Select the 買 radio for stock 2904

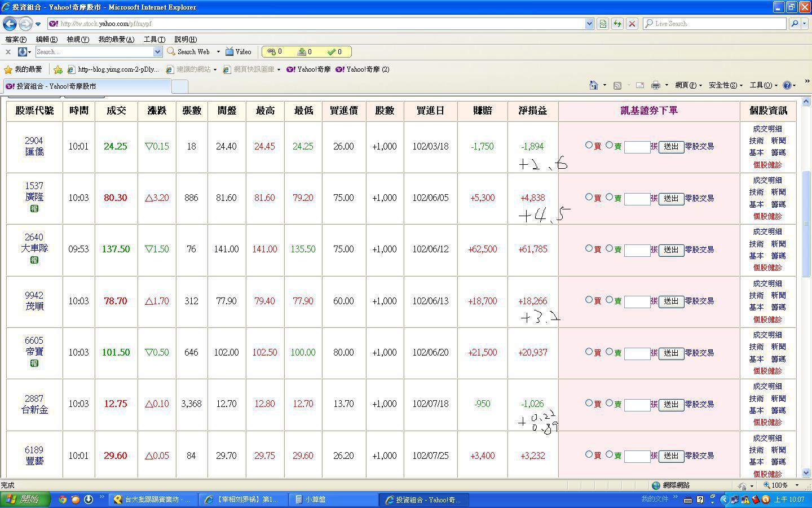(x=589, y=145)
